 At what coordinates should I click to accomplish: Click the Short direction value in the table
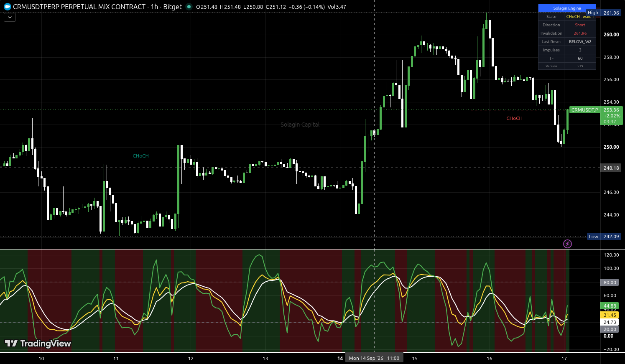[x=580, y=25]
